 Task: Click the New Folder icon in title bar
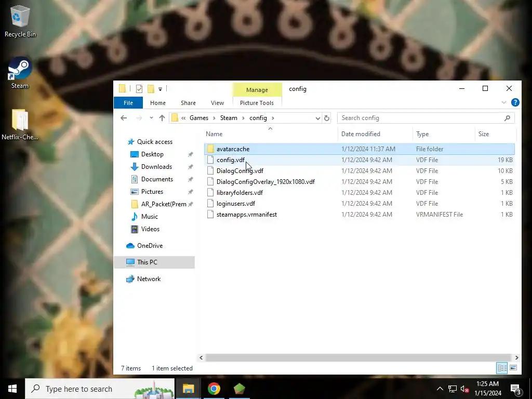click(151, 89)
